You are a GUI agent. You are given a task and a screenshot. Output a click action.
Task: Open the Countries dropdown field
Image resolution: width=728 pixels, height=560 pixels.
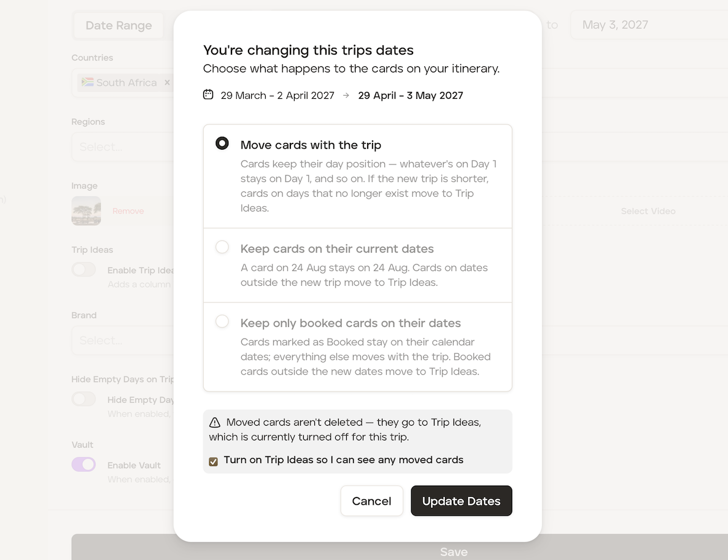(123, 83)
